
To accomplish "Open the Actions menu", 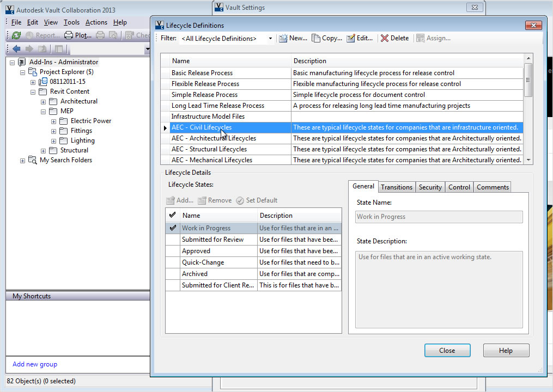I will tap(96, 22).
